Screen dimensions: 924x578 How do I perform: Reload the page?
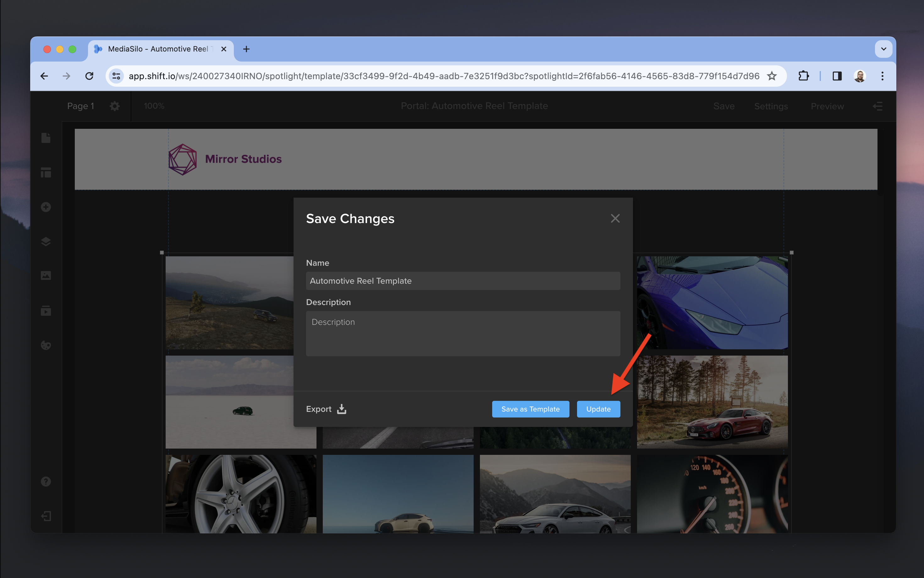[89, 76]
